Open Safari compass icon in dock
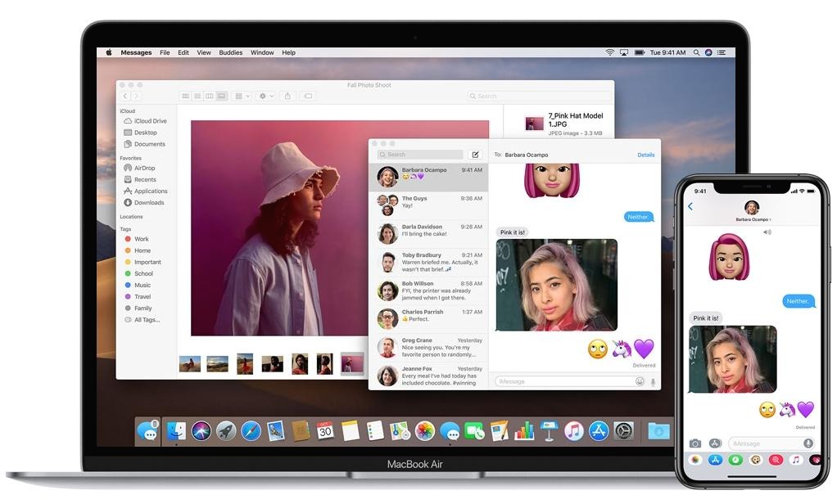The width and height of the screenshot is (837, 504). (251, 431)
